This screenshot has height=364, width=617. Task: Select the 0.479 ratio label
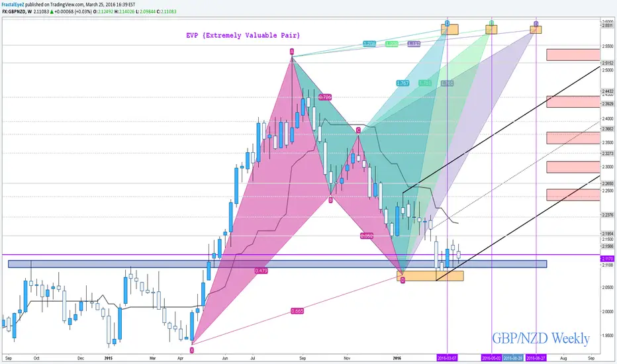tap(261, 270)
